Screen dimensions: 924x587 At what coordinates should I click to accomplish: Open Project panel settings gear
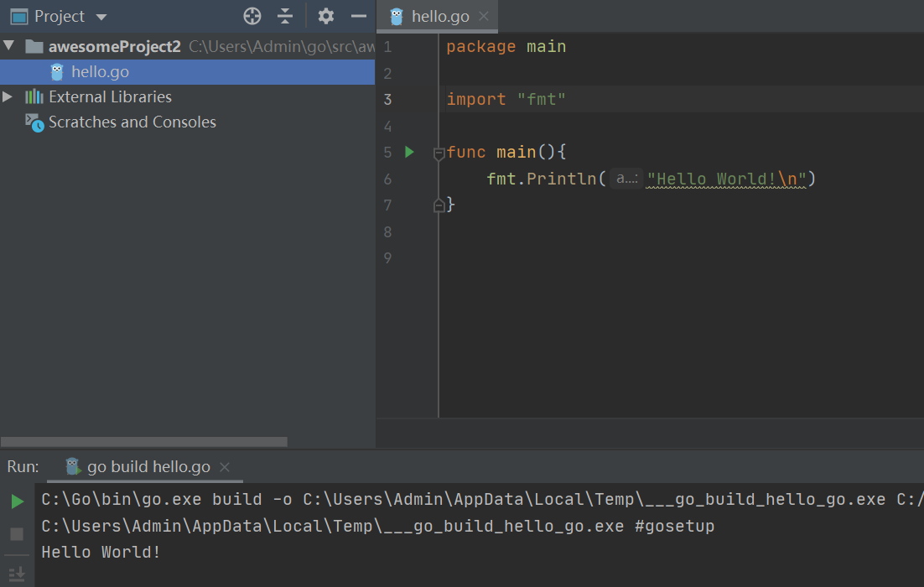tap(326, 16)
